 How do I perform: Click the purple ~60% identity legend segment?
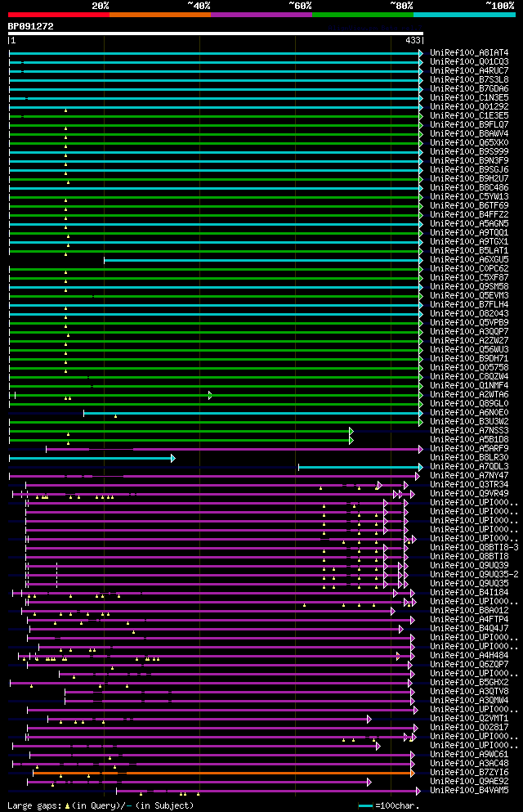point(261,15)
